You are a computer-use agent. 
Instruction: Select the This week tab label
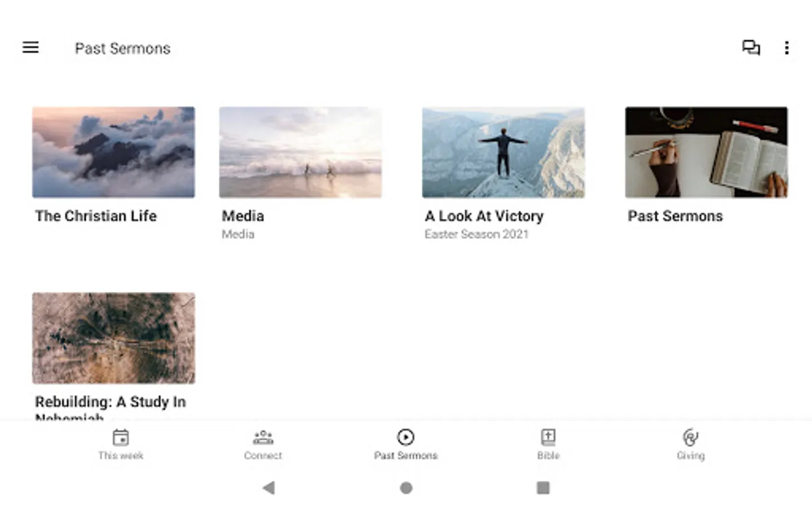click(x=121, y=456)
